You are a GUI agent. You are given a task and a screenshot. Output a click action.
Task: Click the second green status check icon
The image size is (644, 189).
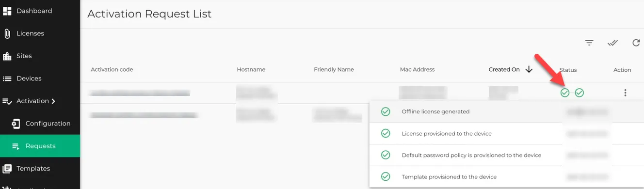tap(580, 93)
